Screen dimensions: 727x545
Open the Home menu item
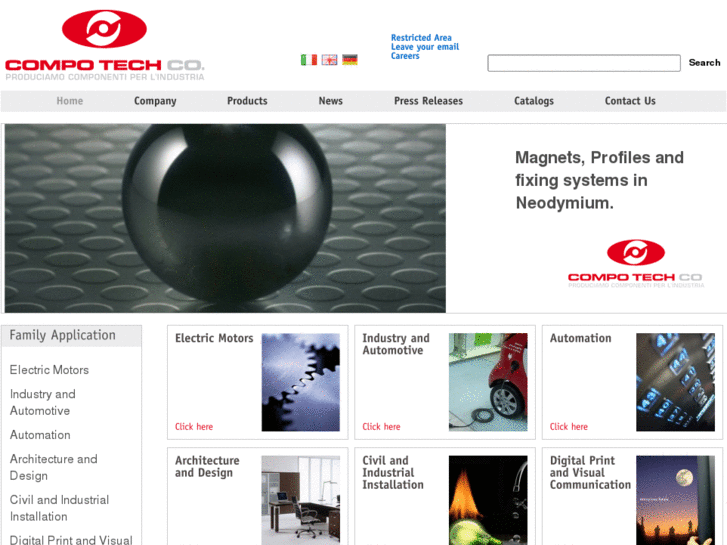70,101
